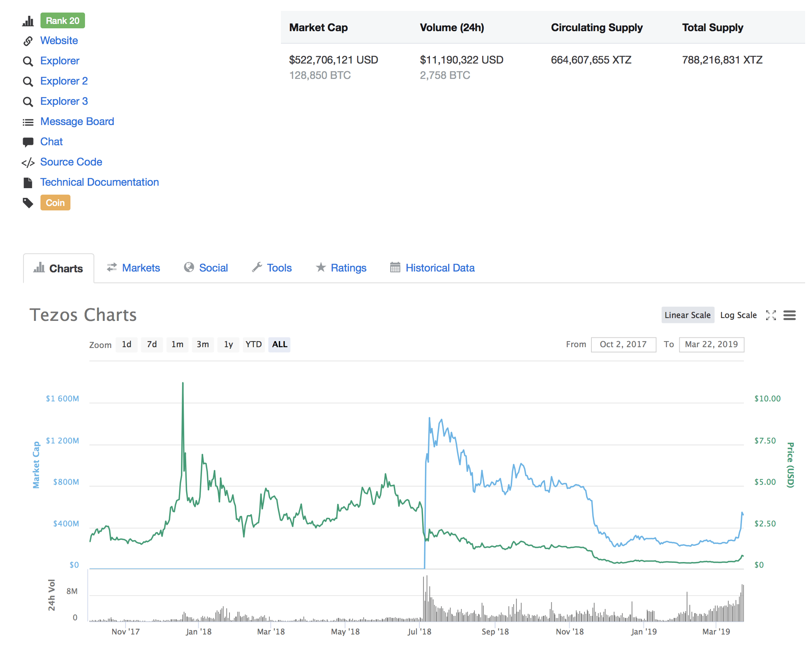Open the Source Code link
The image size is (812, 645).
tap(71, 162)
